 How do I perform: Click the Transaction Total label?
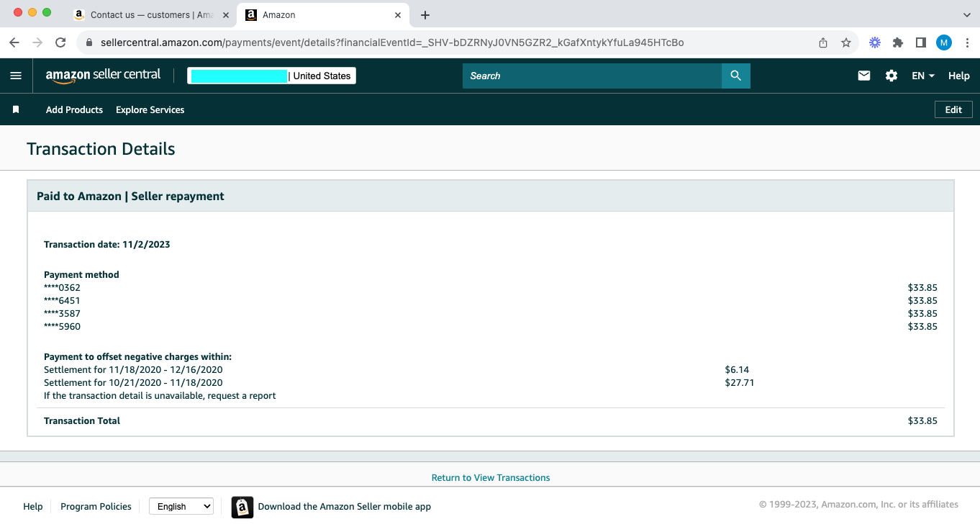82,421
